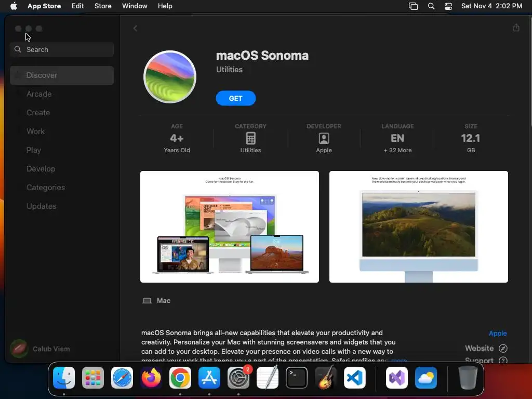Screen dimensions: 532x399
Task: Click into the Search field
Action: 62,49
